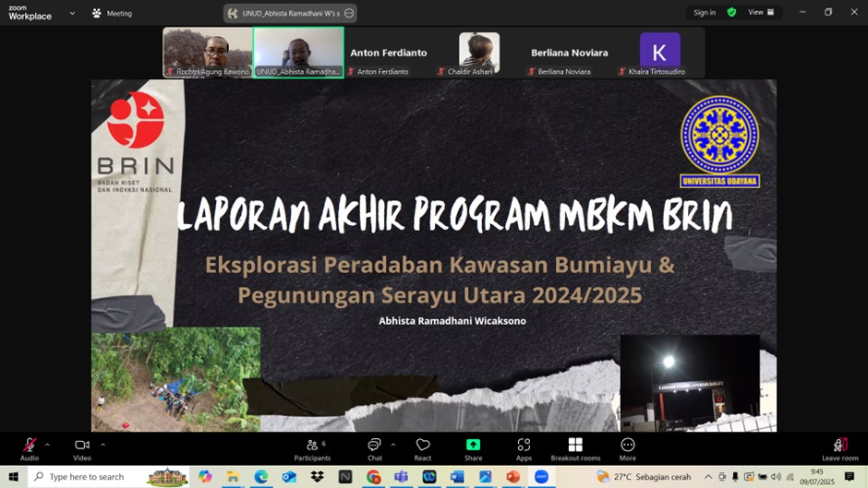The height and width of the screenshot is (488, 868).
Task: Unmute the microphone with Audio button
Action: tap(30, 448)
